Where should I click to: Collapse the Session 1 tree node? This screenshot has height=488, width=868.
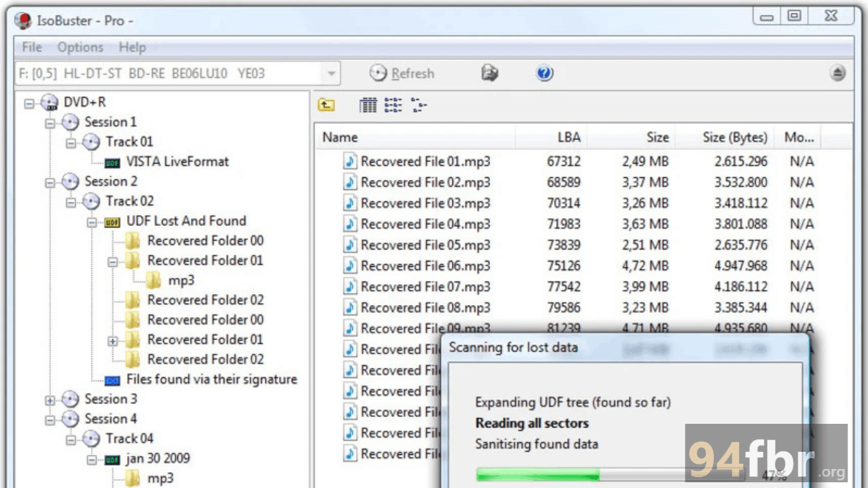(50, 123)
